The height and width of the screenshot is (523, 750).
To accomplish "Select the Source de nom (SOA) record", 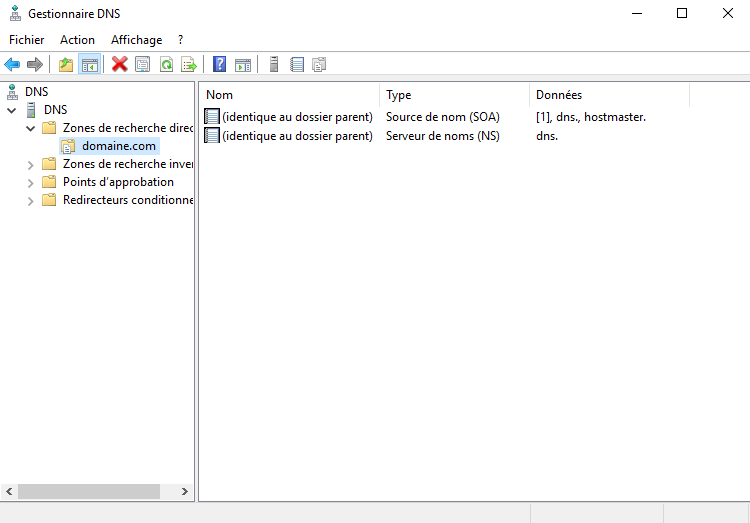I will coord(442,117).
